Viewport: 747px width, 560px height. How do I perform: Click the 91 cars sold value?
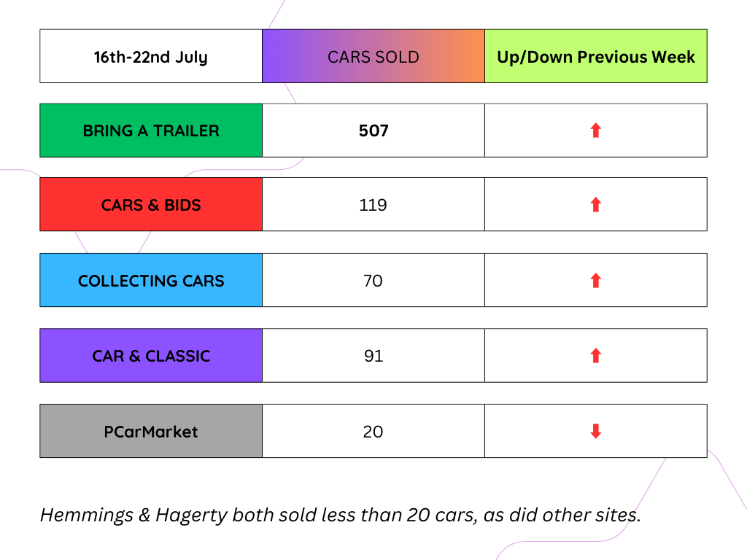[373, 356]
